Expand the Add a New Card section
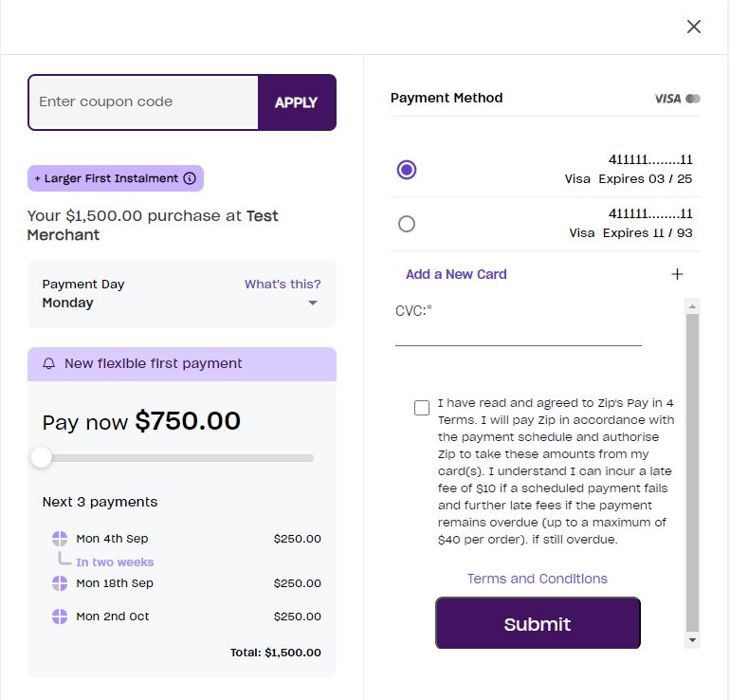This screenshot has width=730, height=700. [545, 274]
